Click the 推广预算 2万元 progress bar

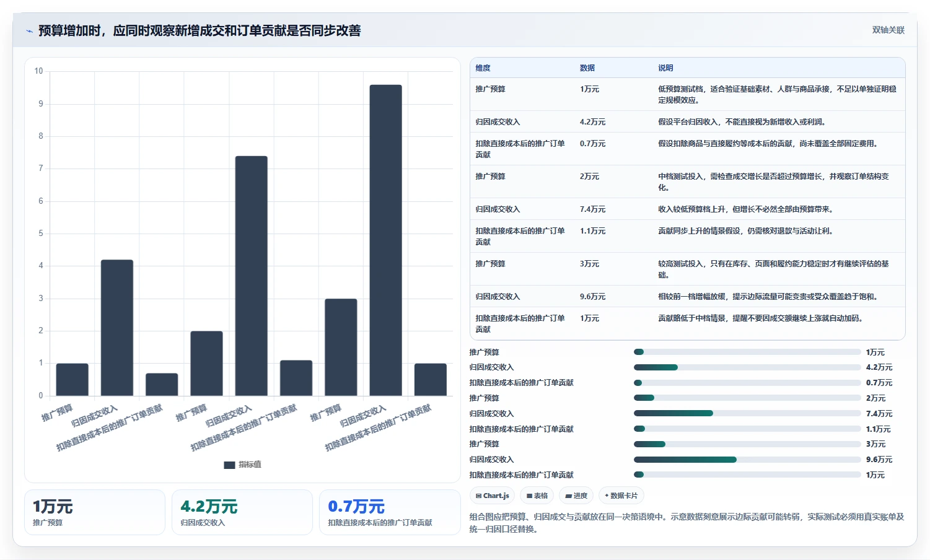coord(747,398)
